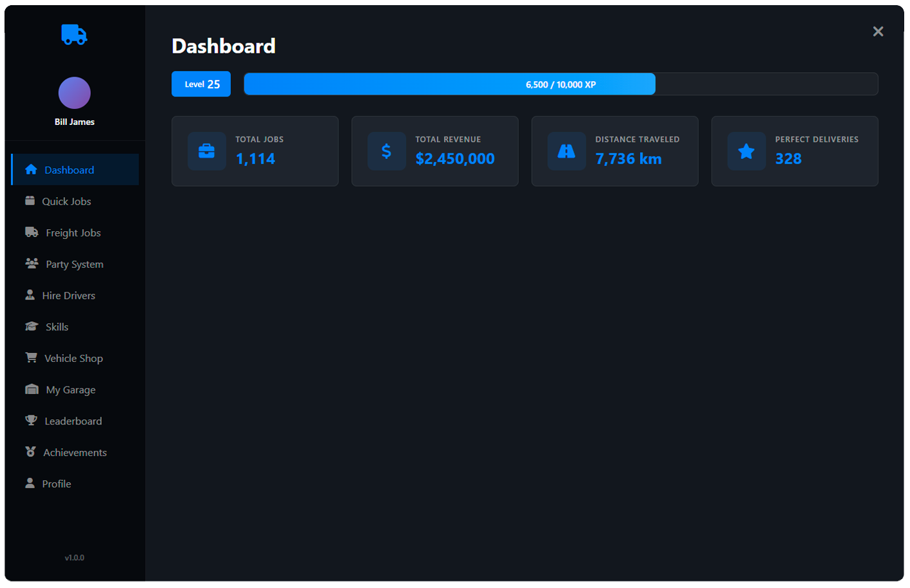The width and height of the screenshot is (910, 588).
Task: Select the Dashboard home icon
Action: (x=31, y=169)
